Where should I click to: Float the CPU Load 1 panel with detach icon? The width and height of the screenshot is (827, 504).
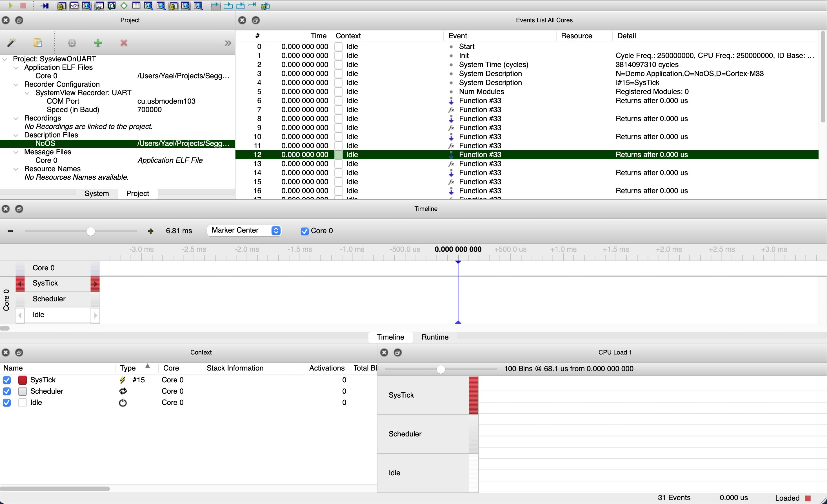pos(398,352)
